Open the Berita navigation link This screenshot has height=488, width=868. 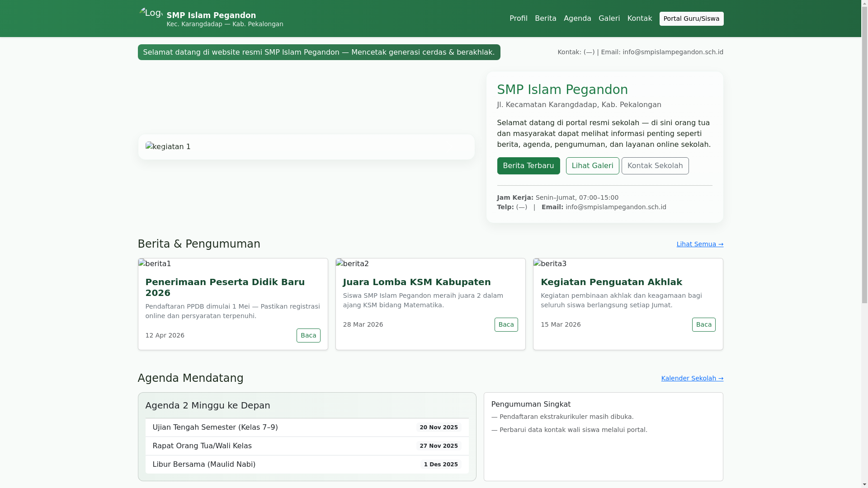(x=546, y=19)
